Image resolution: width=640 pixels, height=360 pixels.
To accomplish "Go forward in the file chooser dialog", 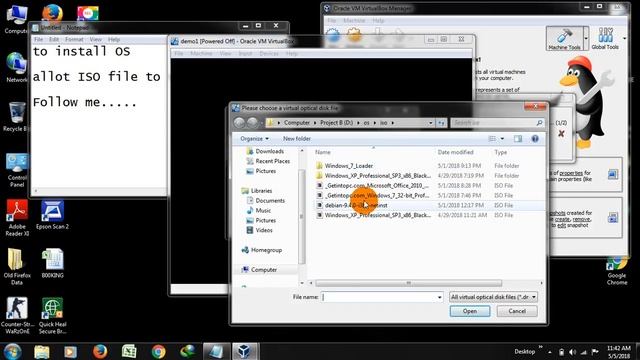I will (253, 122).
